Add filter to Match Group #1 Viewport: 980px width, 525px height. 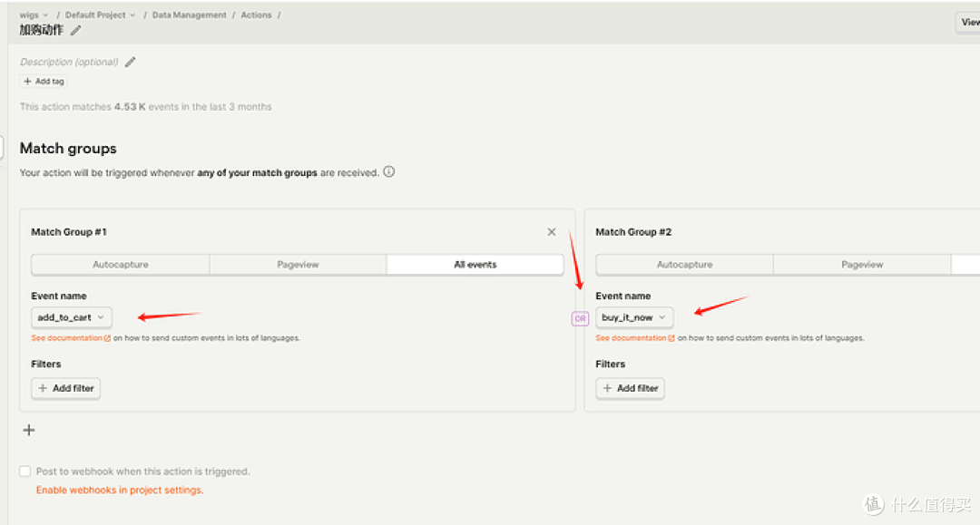65,388
